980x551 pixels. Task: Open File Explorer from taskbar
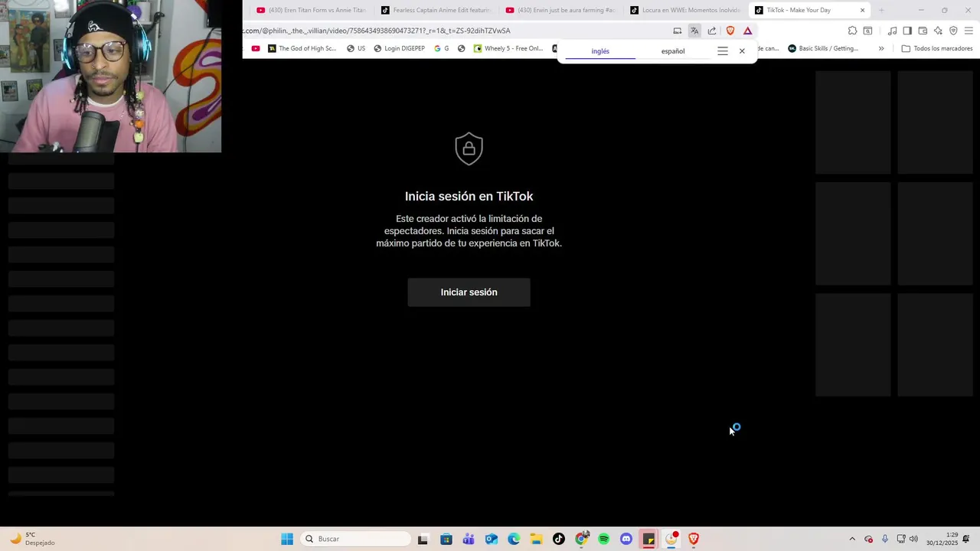point(536,539)
